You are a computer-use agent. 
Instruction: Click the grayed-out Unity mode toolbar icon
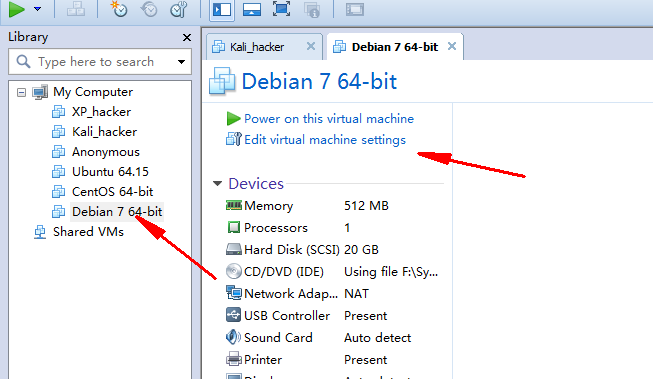312,9
